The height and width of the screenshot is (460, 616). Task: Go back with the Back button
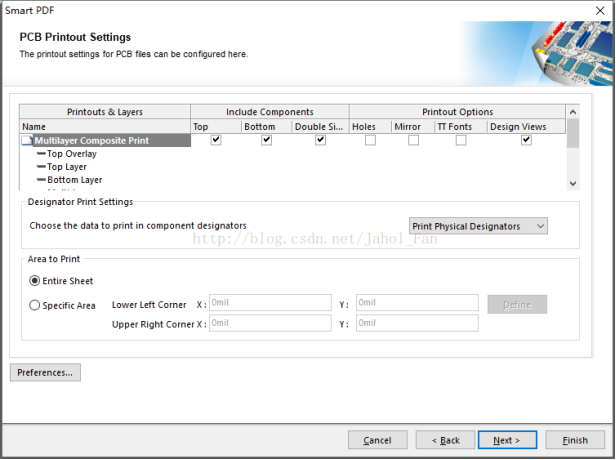click(445, 440)
